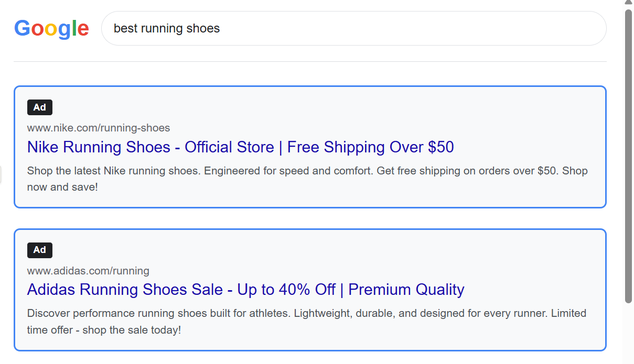Open the www.nike.com/running-shoes URL

click(x=99, y=128)
